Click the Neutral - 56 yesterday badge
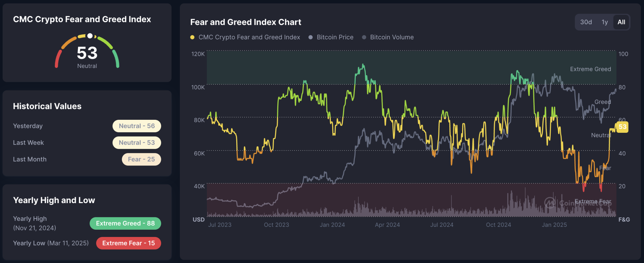Screen dimensions: 644x263 (137, 126)
